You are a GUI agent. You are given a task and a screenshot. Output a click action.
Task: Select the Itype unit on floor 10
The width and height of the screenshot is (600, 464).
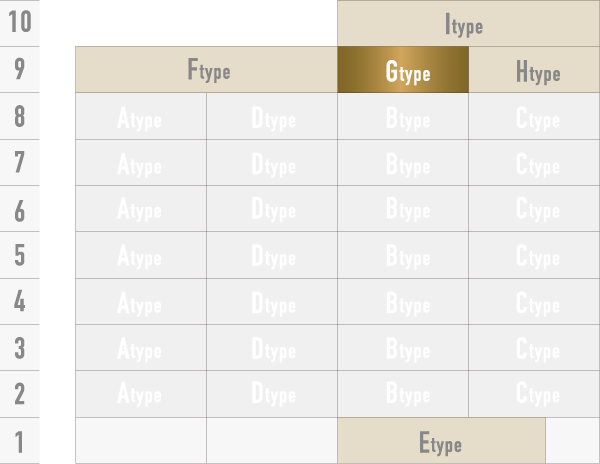(468, 23)
